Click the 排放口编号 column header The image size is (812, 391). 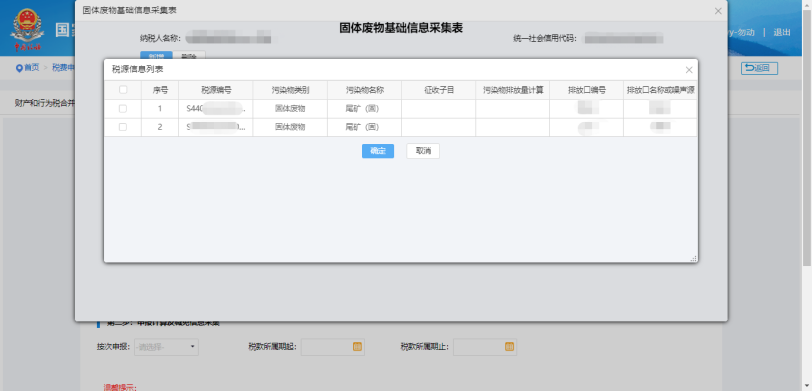(587, 90)
